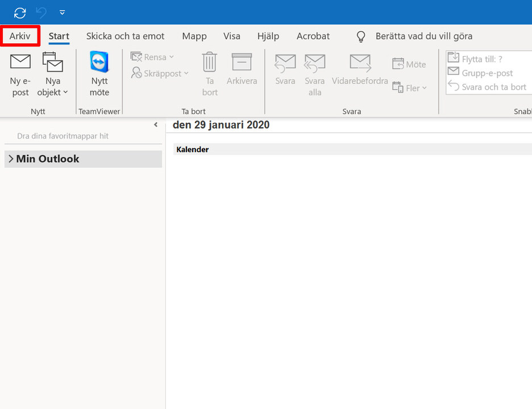The image size is (532, 409).
Task: Click the date den 29 januari 2020
Action: tap(221, 125)
